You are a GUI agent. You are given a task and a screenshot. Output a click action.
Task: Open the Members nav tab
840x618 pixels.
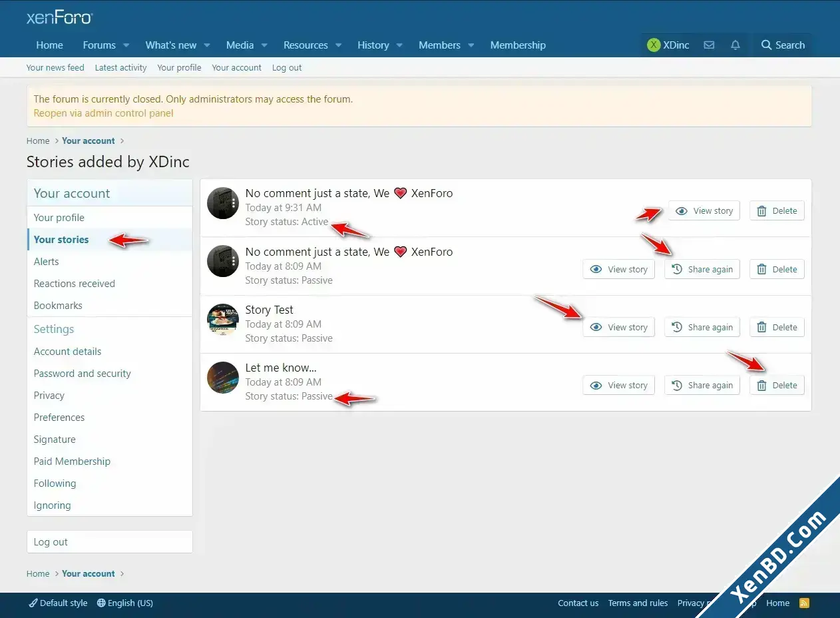click(x=439, y=45)
